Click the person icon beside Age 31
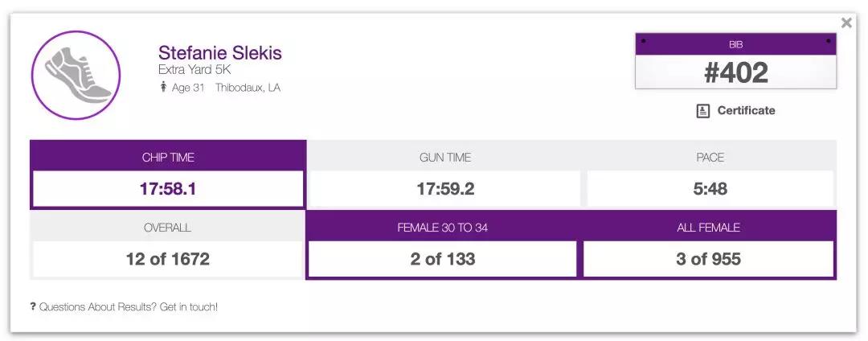 [x=163, y=88]
